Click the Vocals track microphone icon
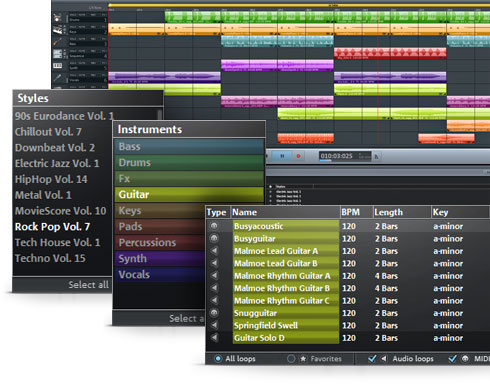The width and height of the screenshot is (490, 392). click(x=58, y=78)
